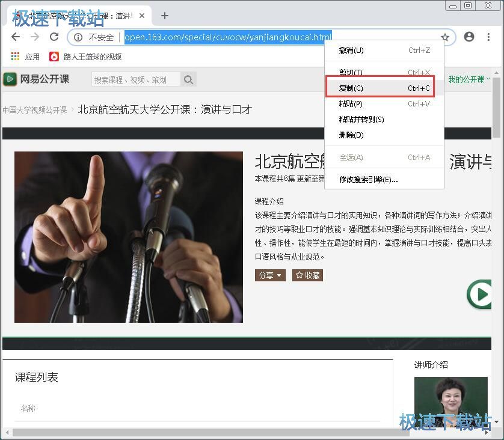The image size is (504, 440).
Task: Expand the 分享 share dropdown
Action: point(269,275)
